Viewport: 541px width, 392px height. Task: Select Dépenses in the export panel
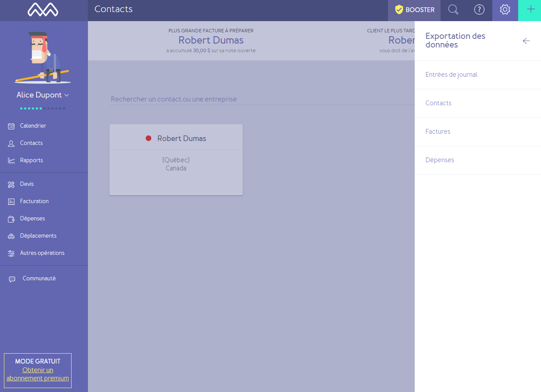478,160
